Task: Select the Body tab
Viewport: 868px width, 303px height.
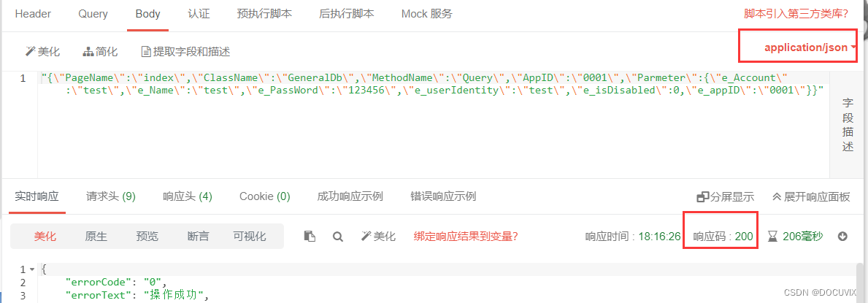Action: [147, 14]
